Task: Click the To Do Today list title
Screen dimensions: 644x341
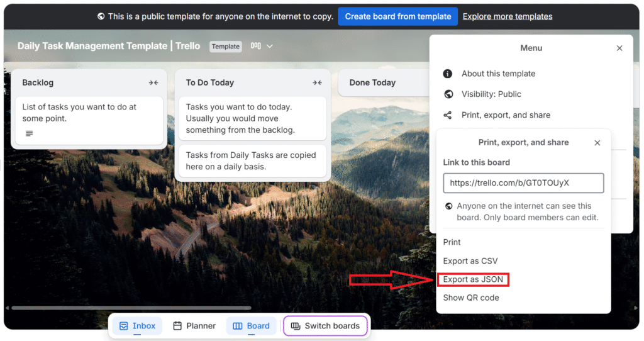Action: [210, 82]
